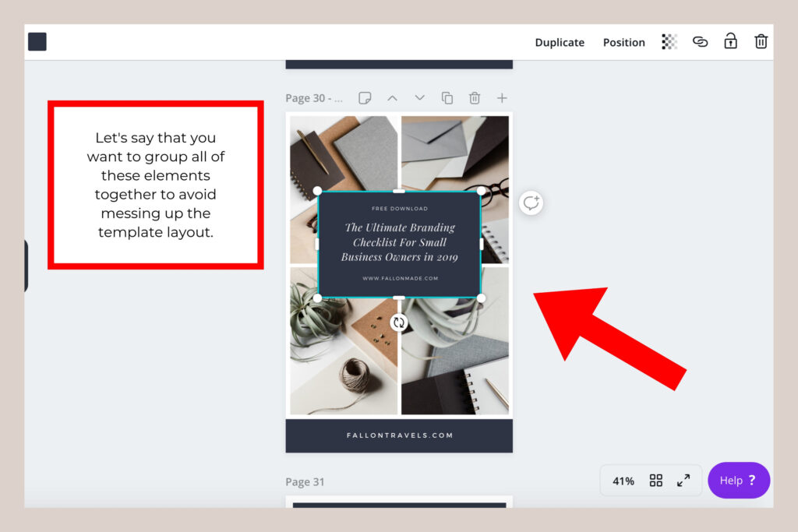Select the FREE DOWNLOAD text
798x532 pixels.
pos(400,209)
